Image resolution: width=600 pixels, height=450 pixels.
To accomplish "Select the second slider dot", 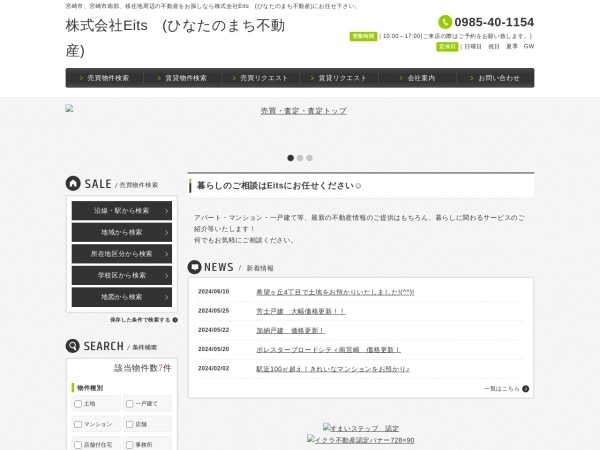I will coord(300,158).
